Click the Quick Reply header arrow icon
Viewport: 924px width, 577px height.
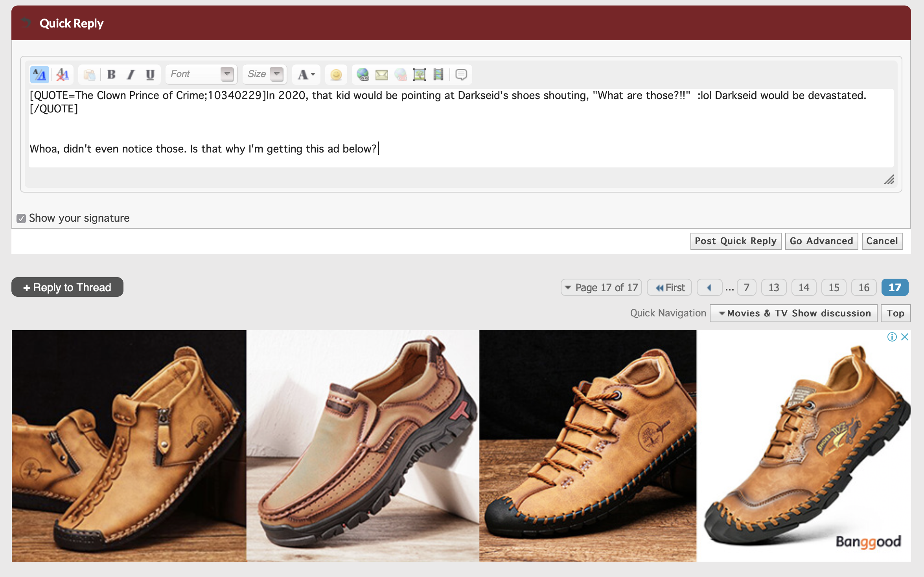[26, 23]
